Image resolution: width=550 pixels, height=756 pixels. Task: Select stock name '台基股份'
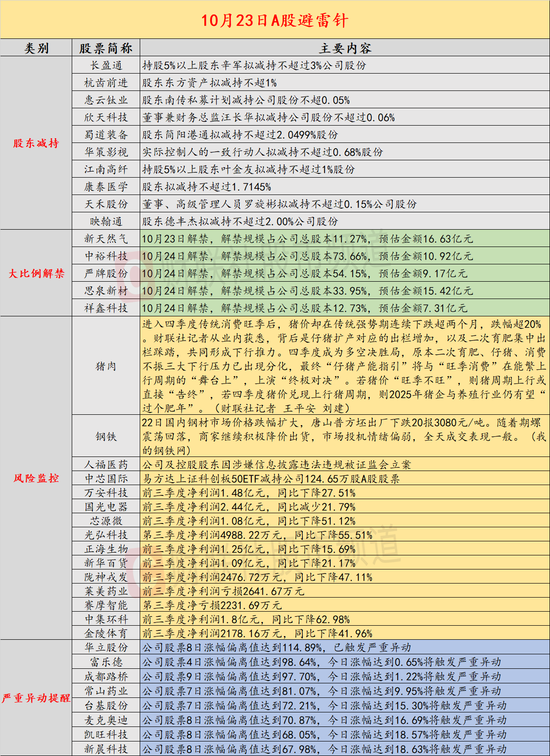pos(106,705)
